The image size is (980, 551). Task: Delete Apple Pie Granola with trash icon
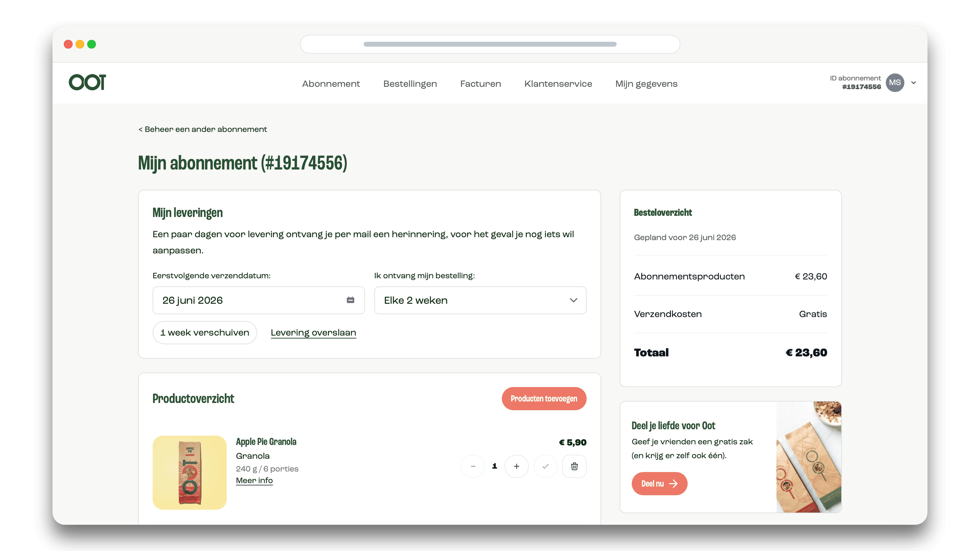click(574, 466)
